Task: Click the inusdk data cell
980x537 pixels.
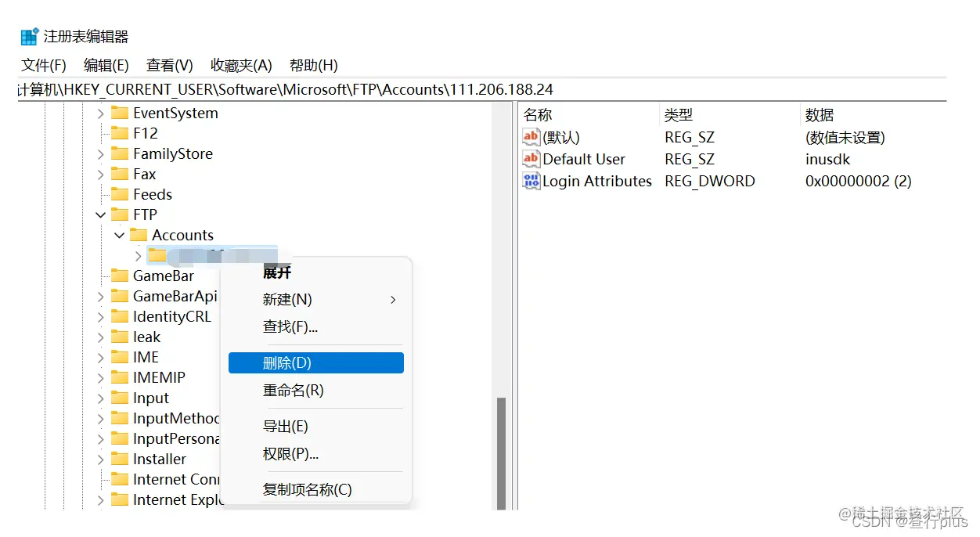Action: pyautogui.click(x=827, y=159)
